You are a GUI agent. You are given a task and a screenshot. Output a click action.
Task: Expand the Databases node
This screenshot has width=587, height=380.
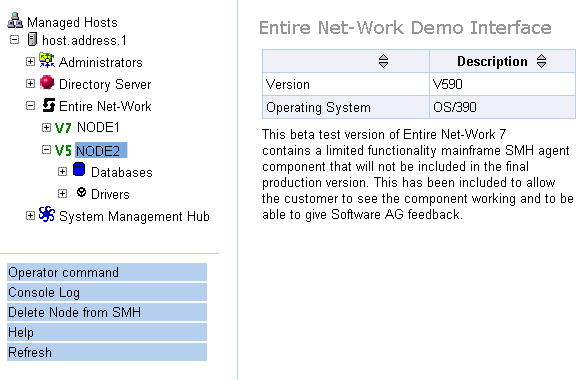coord(63,171)
